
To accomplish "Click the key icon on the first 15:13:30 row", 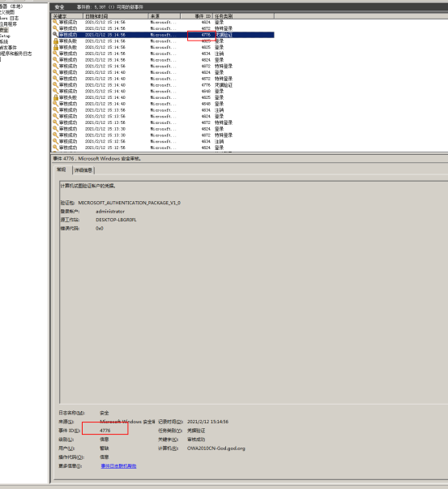I will tap(55, 129).
